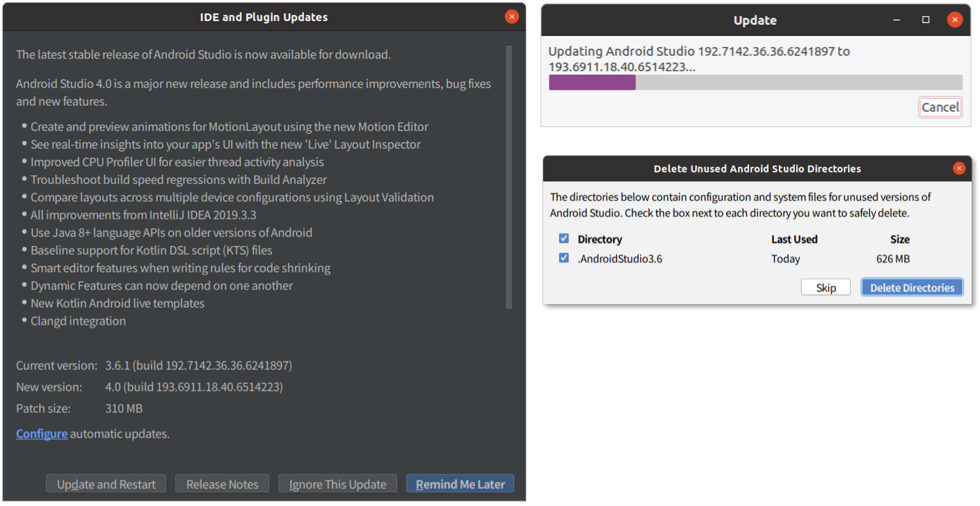The image size is (980, 506).
Task: Click the Kotlin DSL script (KTS) item
Action: point(152,250)
